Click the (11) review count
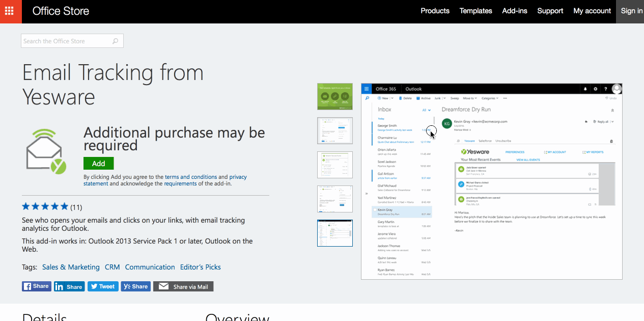 click(x=76, y=207)
